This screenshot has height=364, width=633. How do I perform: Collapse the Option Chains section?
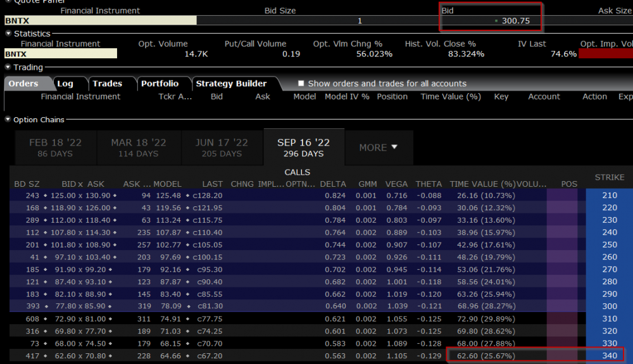(8, 120)
